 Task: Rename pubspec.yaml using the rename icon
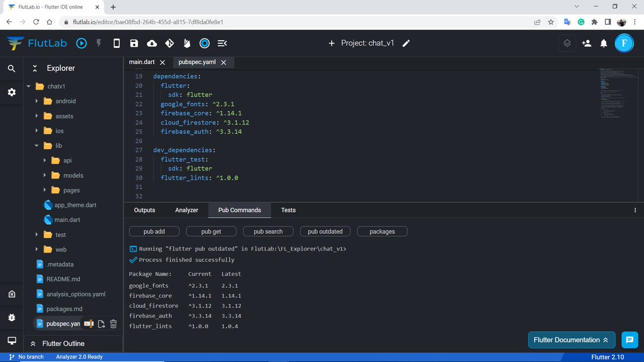[x=89, y=323]
